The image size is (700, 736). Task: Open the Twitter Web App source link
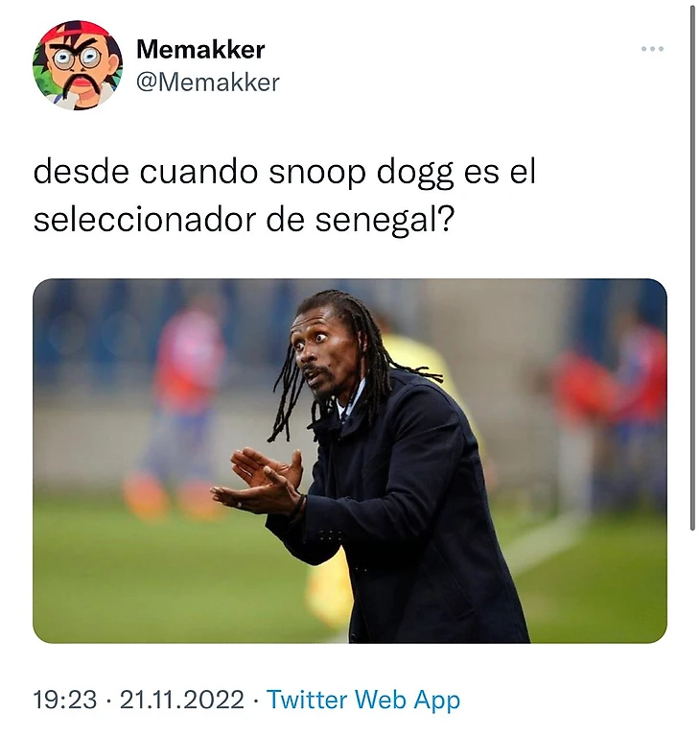coord(363,700)
